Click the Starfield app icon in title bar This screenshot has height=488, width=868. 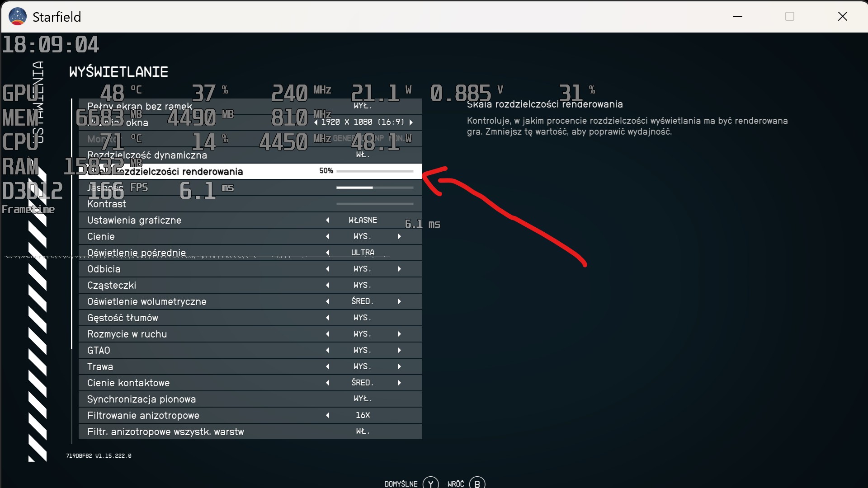tap(18, 17)
